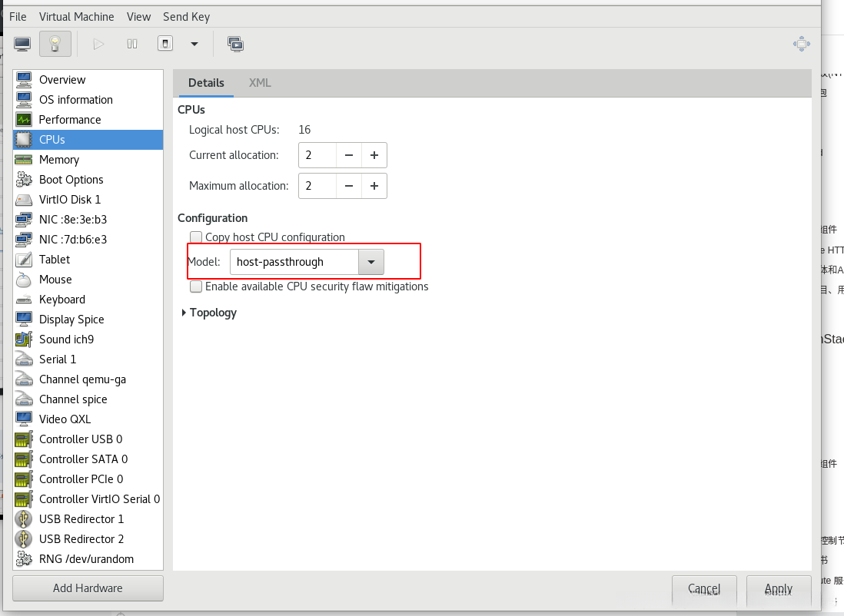
Task: Select OS information entry
Action: coord(88,100)
